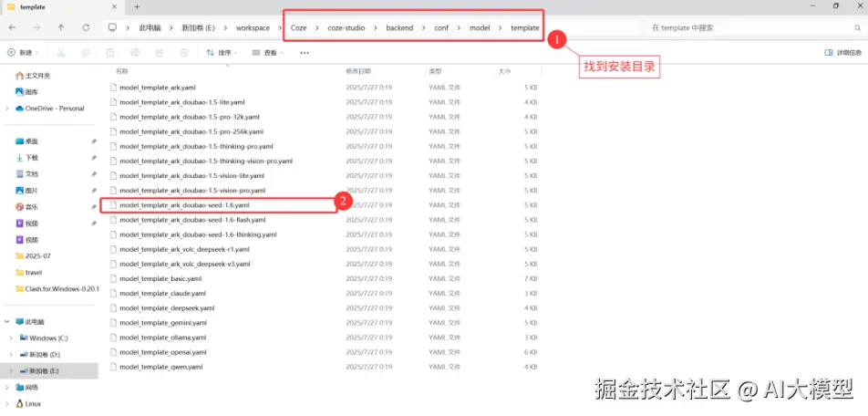Open the 排序 sort dropdown

click(x=222, y=53)
